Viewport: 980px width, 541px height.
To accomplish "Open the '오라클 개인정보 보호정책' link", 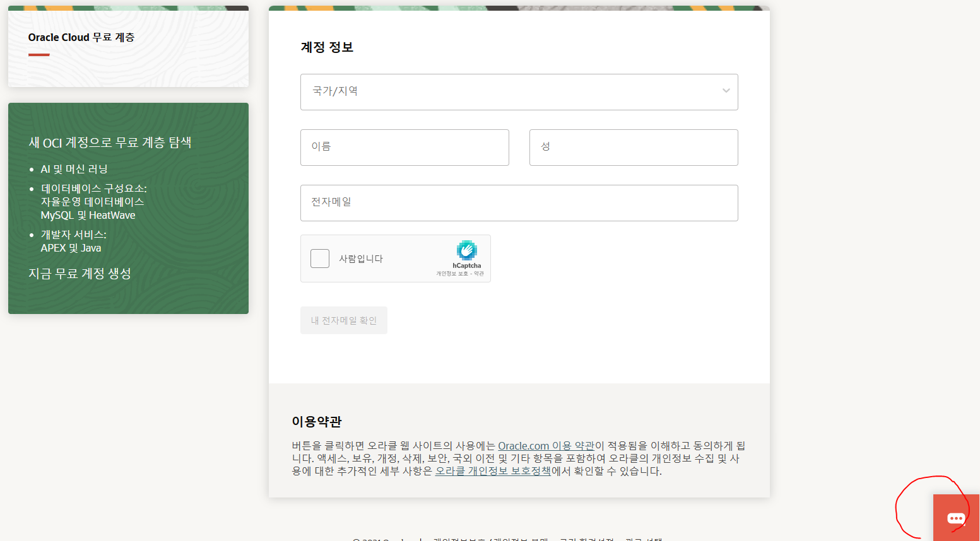I will point(493,471).
